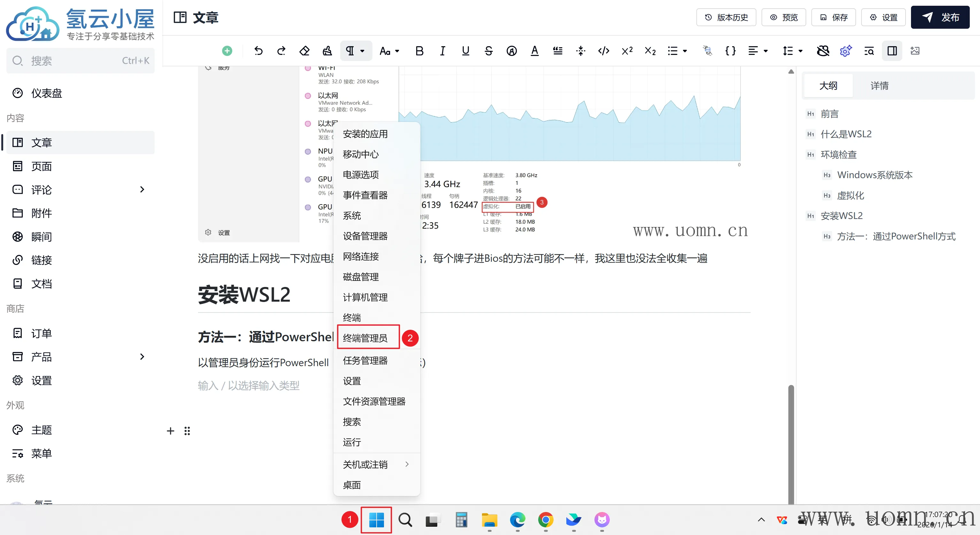Viewport: 980px width, 535px height.
Task: Click the undo arrow in toolbar
Action: [258, 50]
